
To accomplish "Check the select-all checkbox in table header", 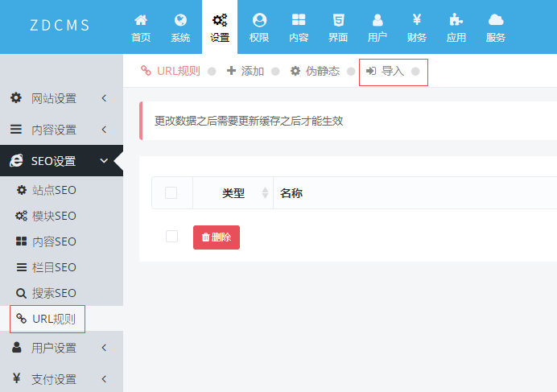I will [x=171, y=193].
